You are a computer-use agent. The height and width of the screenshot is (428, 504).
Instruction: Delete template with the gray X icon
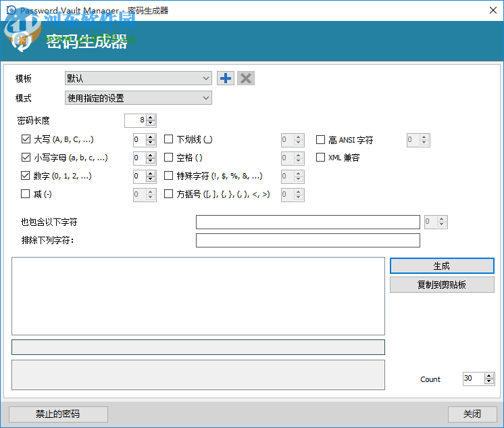click(x=246, y=78)
